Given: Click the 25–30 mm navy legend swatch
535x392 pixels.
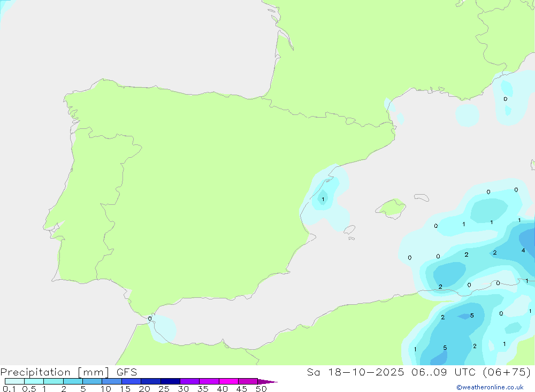Looking at the screenshot, I should tap(170, 381).
